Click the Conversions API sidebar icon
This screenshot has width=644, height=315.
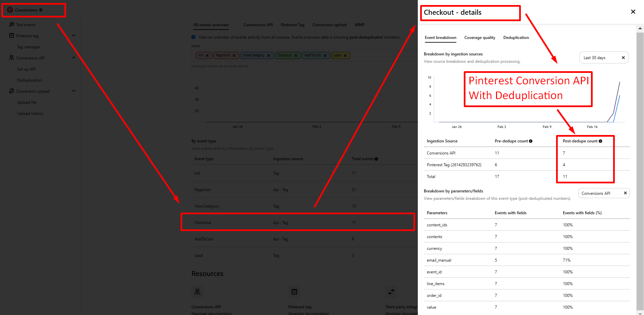click(x=12, y=58)
